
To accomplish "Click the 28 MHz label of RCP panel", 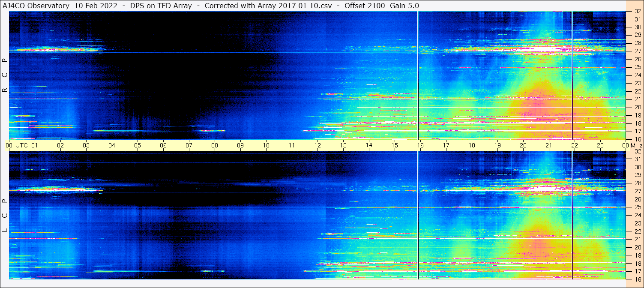I will point(637,43).
